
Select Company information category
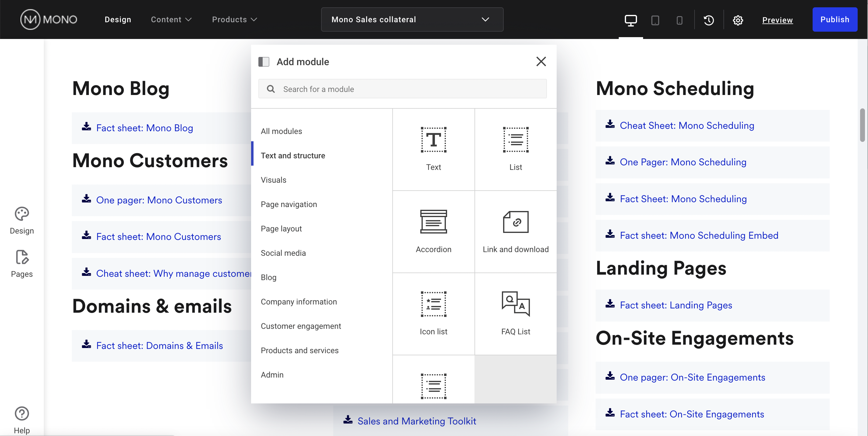(299, 301)
